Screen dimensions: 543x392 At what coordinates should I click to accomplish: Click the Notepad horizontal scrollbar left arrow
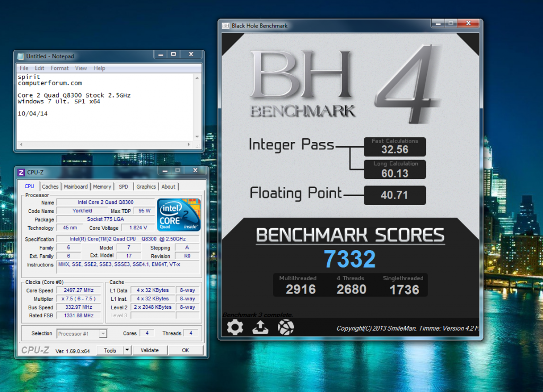coord(21,144)
